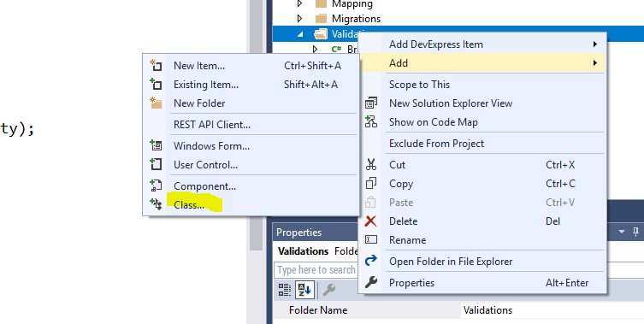Select Open Folder in File Explorer

[x=451, y=262]
